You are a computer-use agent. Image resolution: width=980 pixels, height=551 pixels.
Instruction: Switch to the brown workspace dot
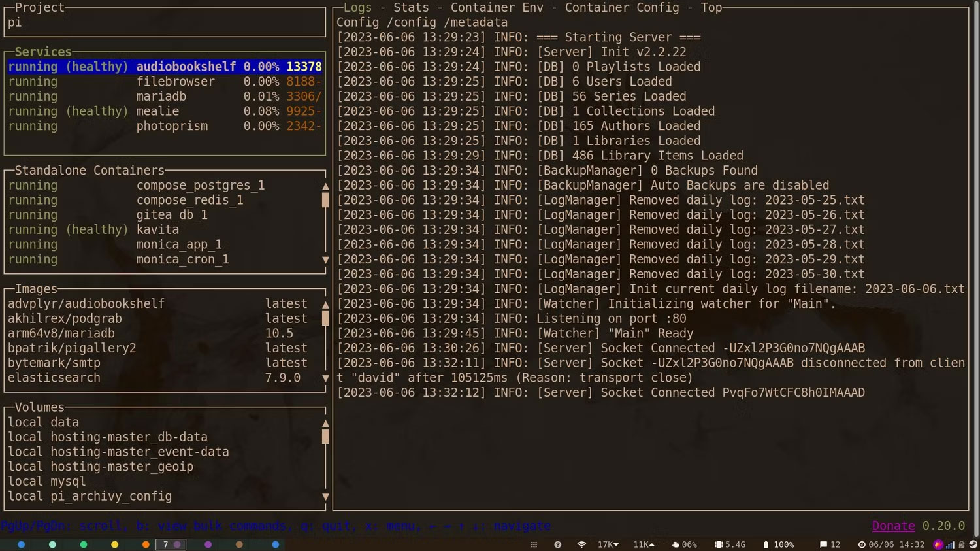tap(239, 544)
